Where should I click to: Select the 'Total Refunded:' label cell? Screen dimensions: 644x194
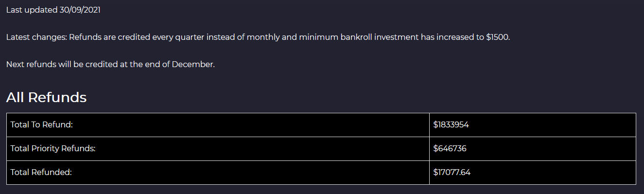(218, 173)
